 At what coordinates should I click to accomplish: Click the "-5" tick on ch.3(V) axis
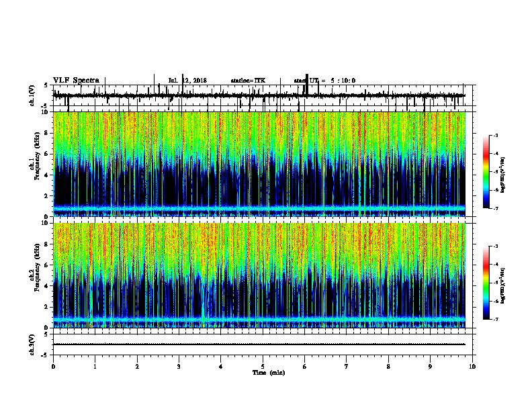click(x=46, y=355)
